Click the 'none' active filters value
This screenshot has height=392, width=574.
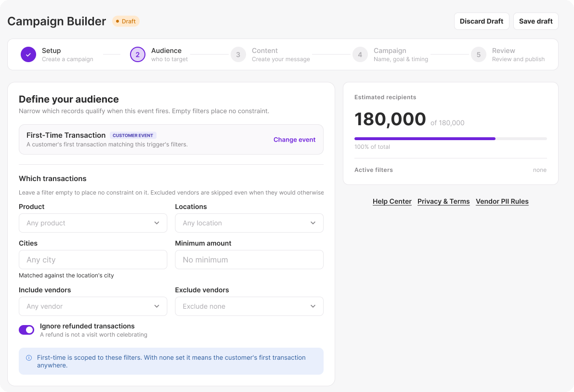coord(540,170)
